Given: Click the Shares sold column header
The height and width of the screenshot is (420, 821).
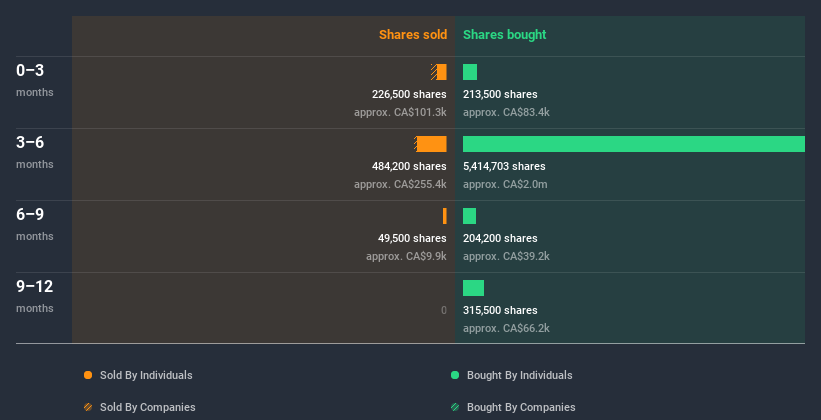Looking at the screenshot, I should [413, 35].
